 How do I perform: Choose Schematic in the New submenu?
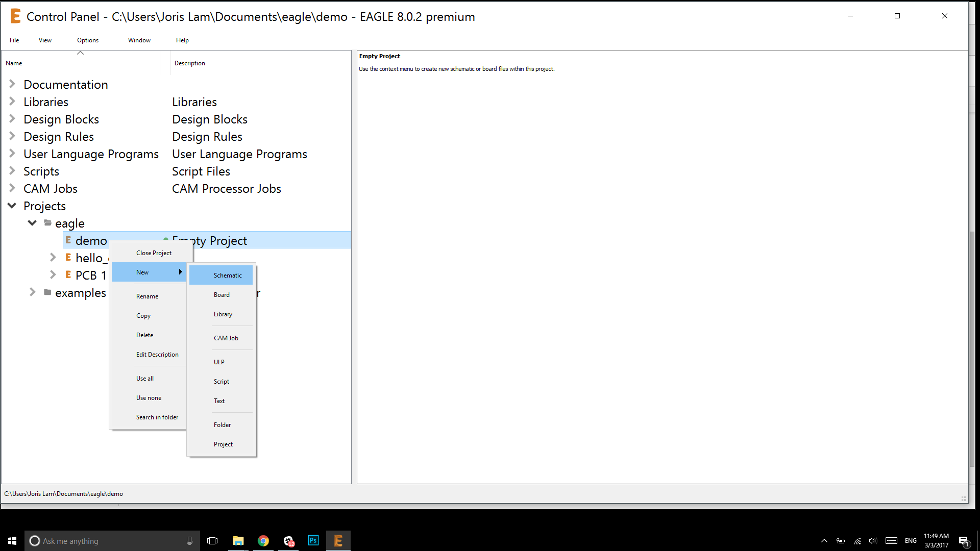tap(228, 275)
